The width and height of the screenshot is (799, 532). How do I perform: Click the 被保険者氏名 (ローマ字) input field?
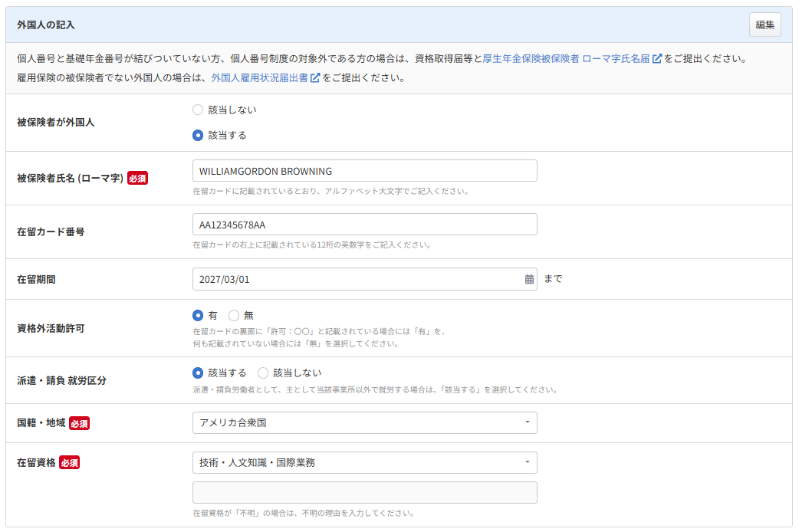pyautogui.click(x=364, y=171)
